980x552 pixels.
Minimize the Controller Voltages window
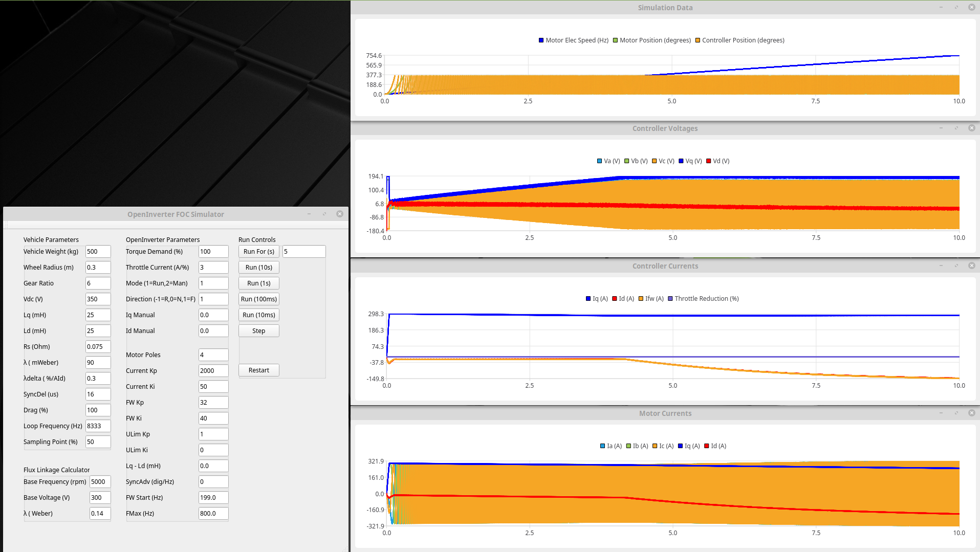(941, 128)
